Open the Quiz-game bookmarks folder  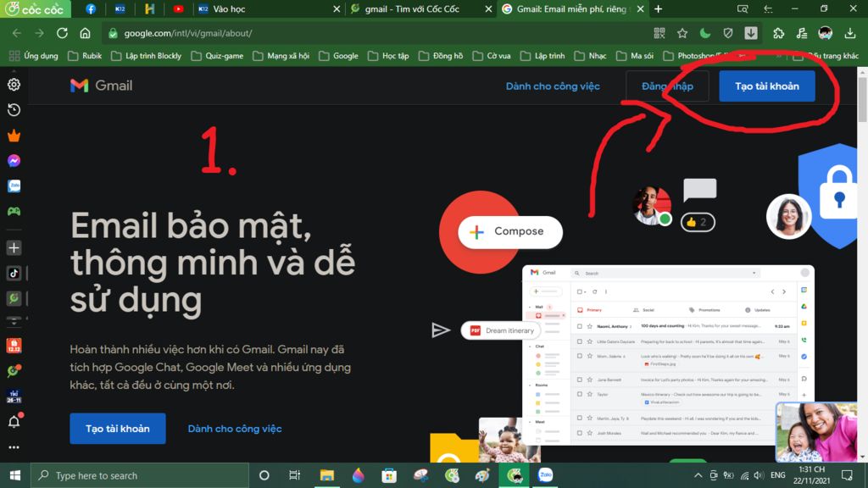(x=218, y=56)
